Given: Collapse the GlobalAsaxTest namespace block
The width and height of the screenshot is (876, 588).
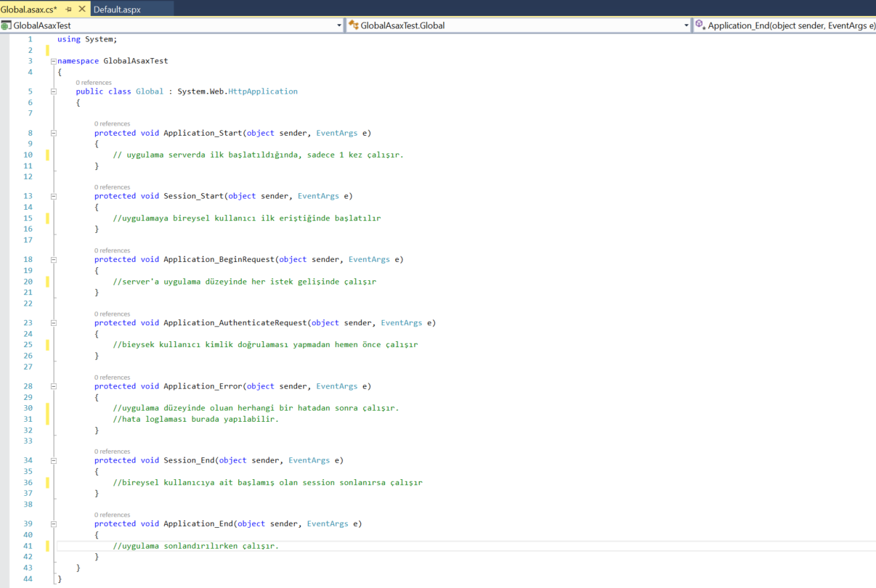Looking at the screenshot, I should click(x=53, y=61).
